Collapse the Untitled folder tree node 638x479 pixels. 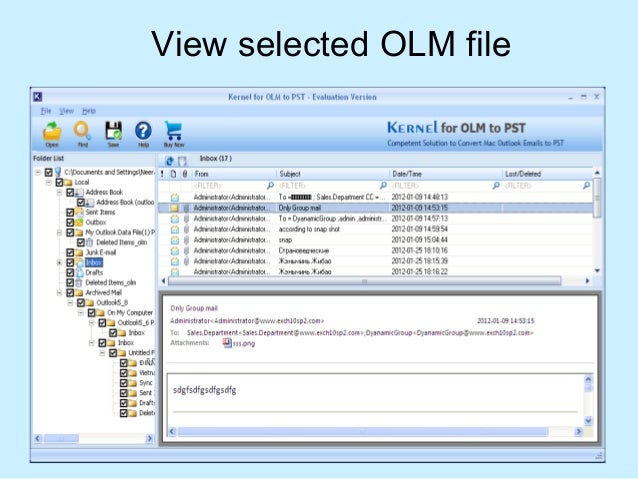click(103, 353)
